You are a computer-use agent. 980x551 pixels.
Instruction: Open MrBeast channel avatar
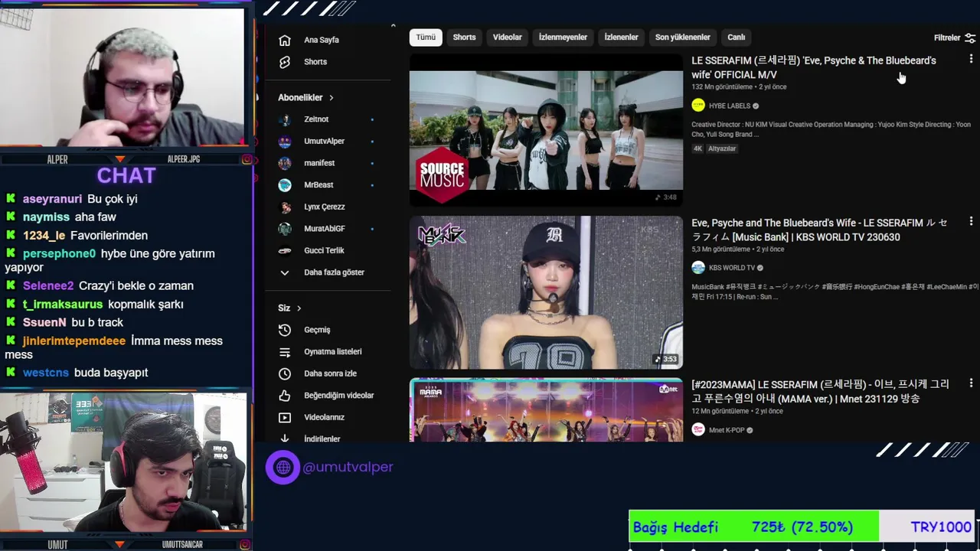pos(285,185)
